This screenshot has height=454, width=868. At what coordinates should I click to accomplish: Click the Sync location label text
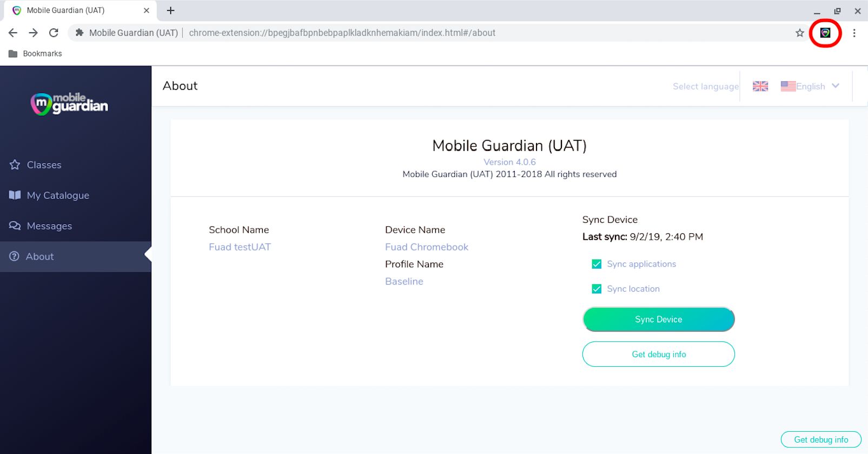tap(633, 289)
